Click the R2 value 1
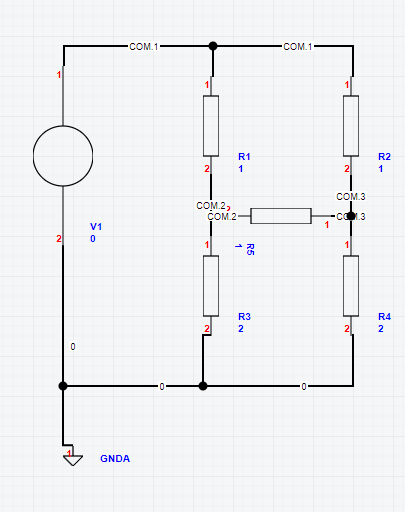This screenshot has width=405, height=512. click(x=381, y=169)
